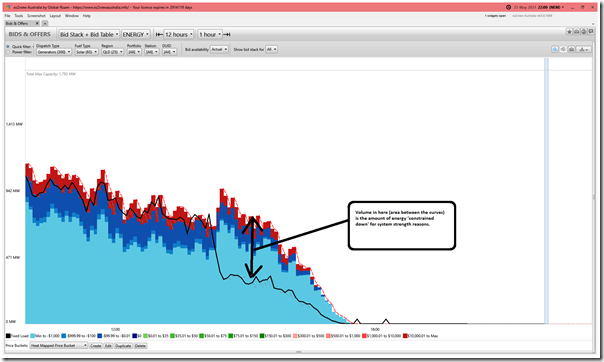This screenshot has width=604, height=362.
Task: Open Region QLD dropdown
Action: click(x=112, y=52)
